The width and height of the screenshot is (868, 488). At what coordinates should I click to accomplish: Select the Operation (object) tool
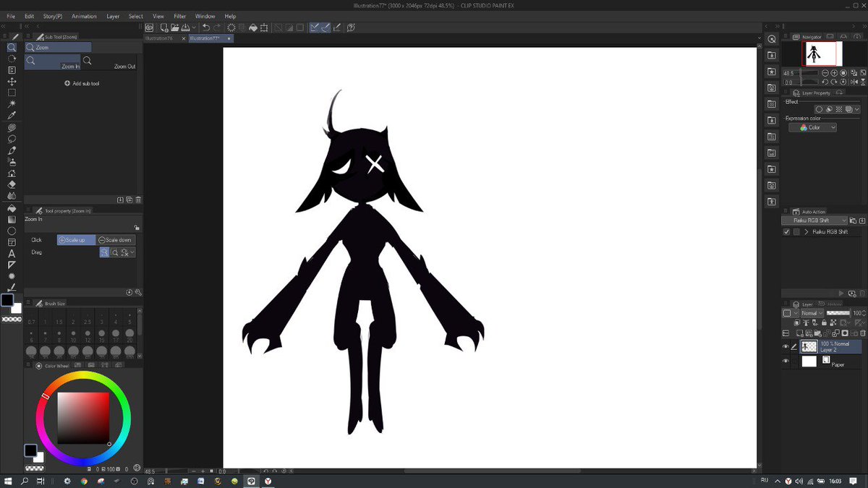(x=12, y=70)
